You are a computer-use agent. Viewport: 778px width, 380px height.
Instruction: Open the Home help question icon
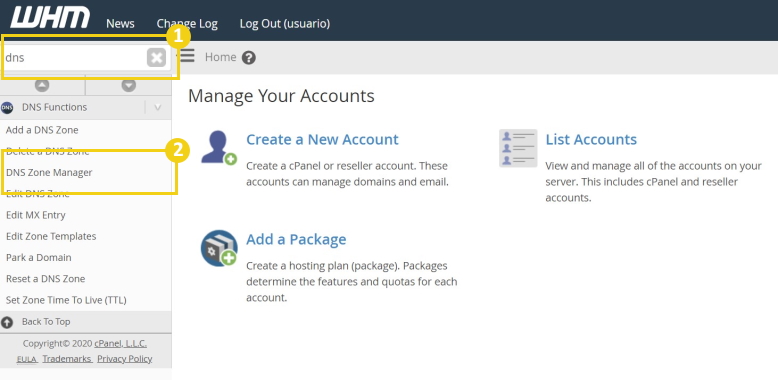(249, 58)
